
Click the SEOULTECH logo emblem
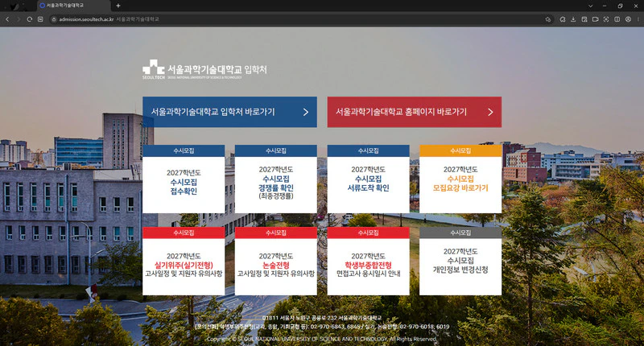[x=154, y=69]
